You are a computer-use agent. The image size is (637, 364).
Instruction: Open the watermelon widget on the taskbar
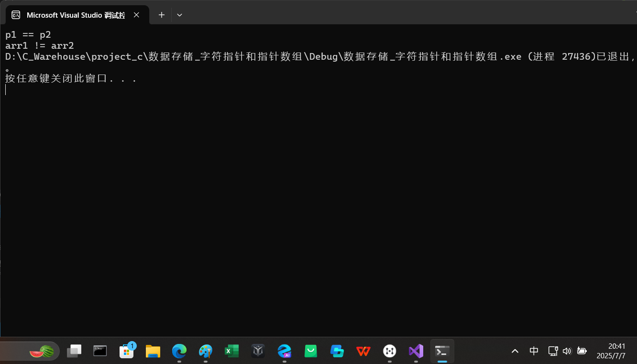pyautogui.click(x=42, y=352)
